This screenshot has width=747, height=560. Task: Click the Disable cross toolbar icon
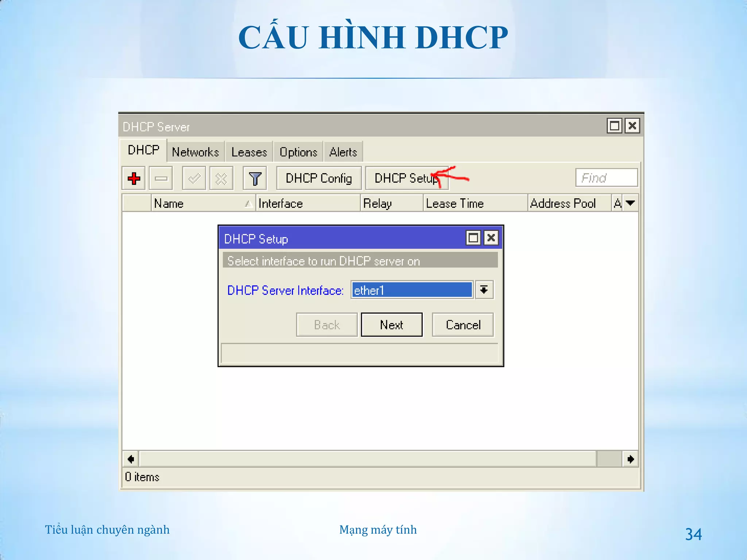pyautogui.click(x=221, y=178)
